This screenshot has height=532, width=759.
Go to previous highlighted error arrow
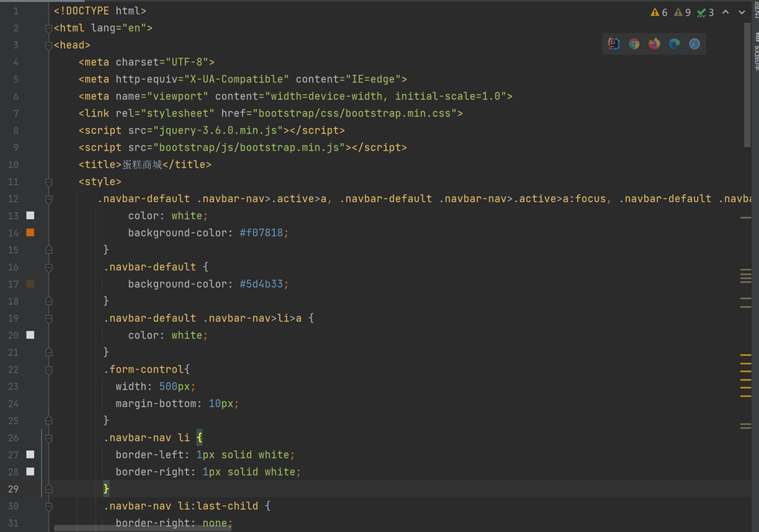coord(725,12)
